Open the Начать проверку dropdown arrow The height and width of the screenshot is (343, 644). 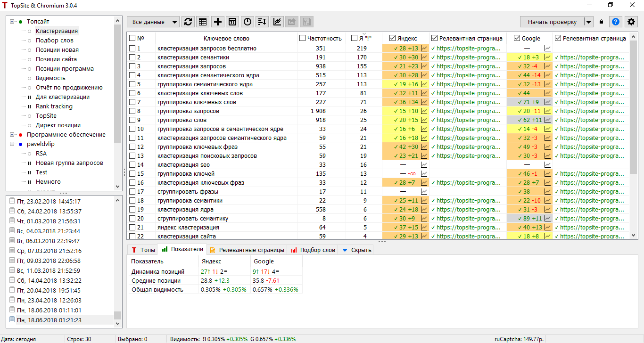click(x=588, y=22)
